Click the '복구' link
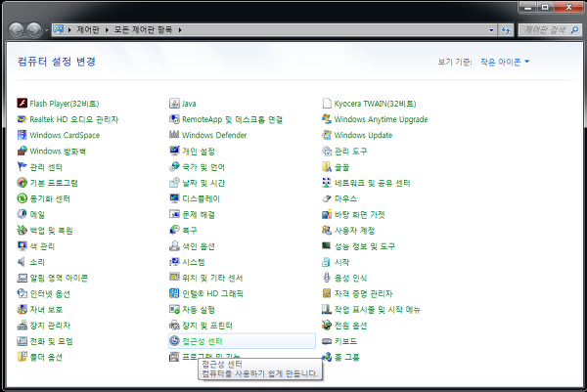The height and width of the screenshot is (392, 587). pyautogui.click(x=190, y=230)
